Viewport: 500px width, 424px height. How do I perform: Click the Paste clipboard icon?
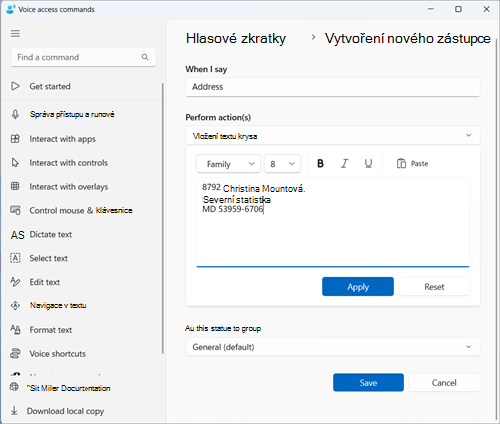401,164
